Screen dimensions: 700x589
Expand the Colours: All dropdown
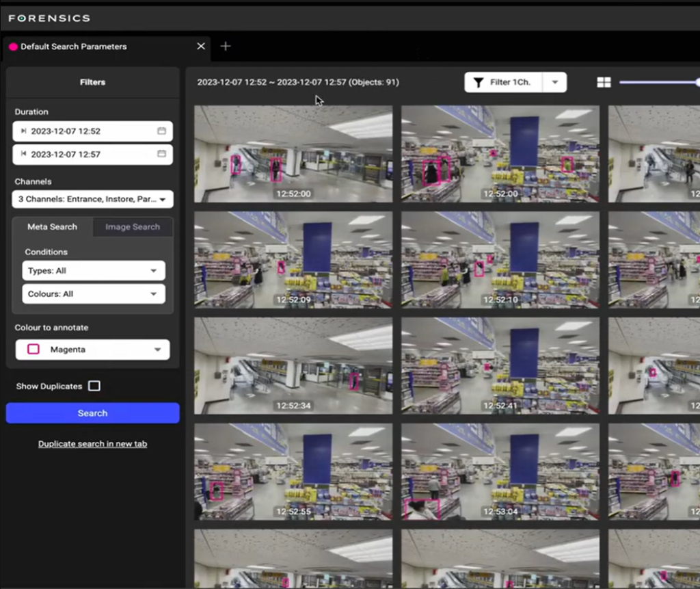click(93, 294)
